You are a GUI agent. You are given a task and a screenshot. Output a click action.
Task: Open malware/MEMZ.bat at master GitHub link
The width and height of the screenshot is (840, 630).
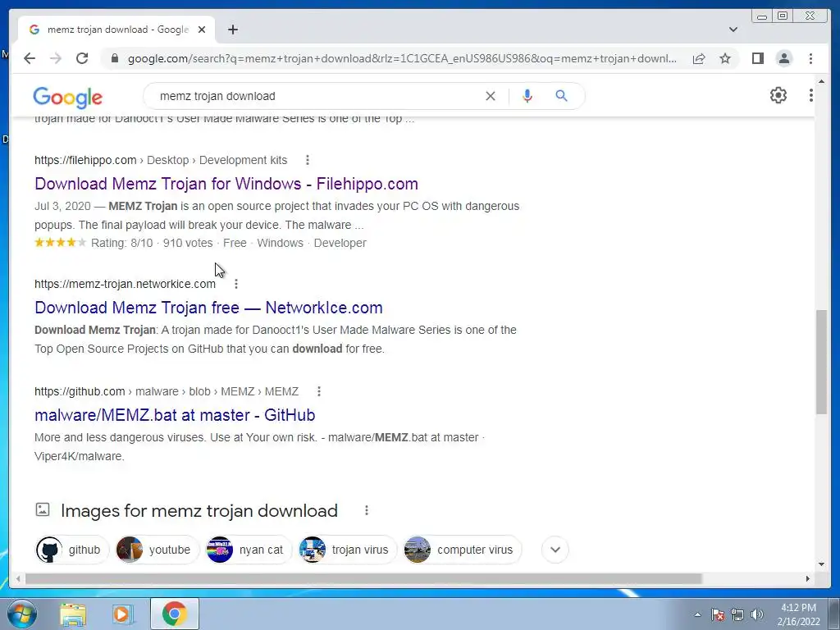(x=175, y=415)
